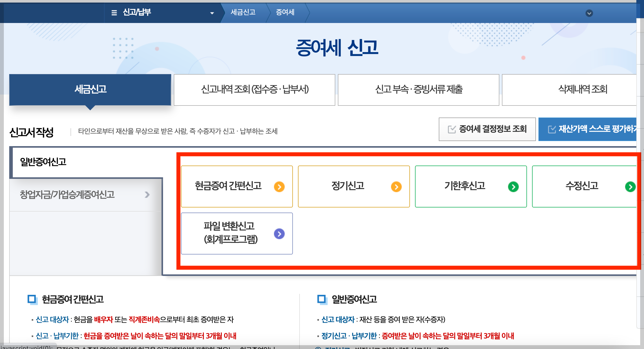The width and height of the screenshot is (644, 349).
Task: Expand the 신고/납부 navigation dropdown
Action: (x=212, y=13)
